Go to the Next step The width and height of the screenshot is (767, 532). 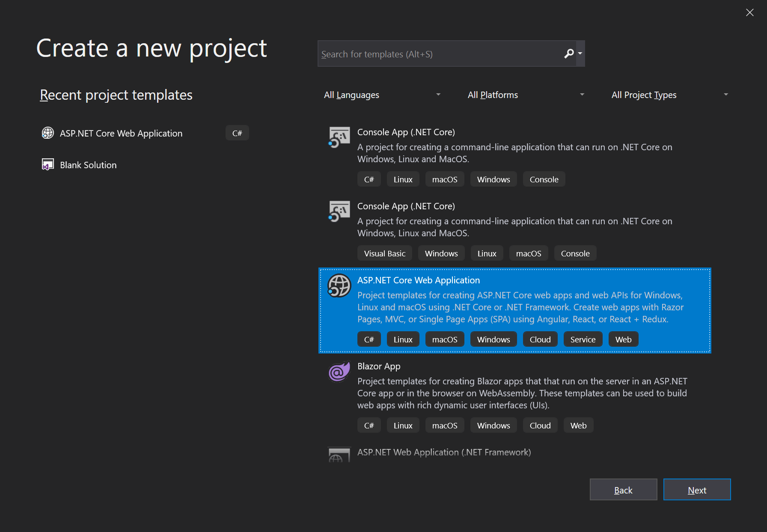coord(697,490)
